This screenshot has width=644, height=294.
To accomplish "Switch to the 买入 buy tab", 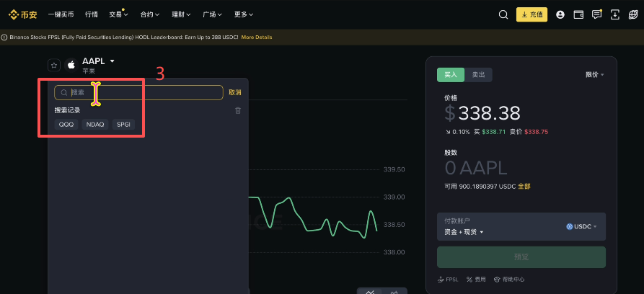I will click(451, 75).
